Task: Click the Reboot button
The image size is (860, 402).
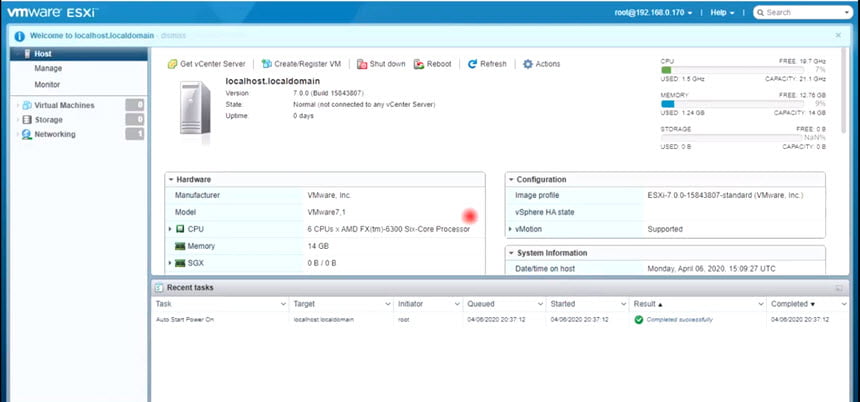Action: coord(433,64)
